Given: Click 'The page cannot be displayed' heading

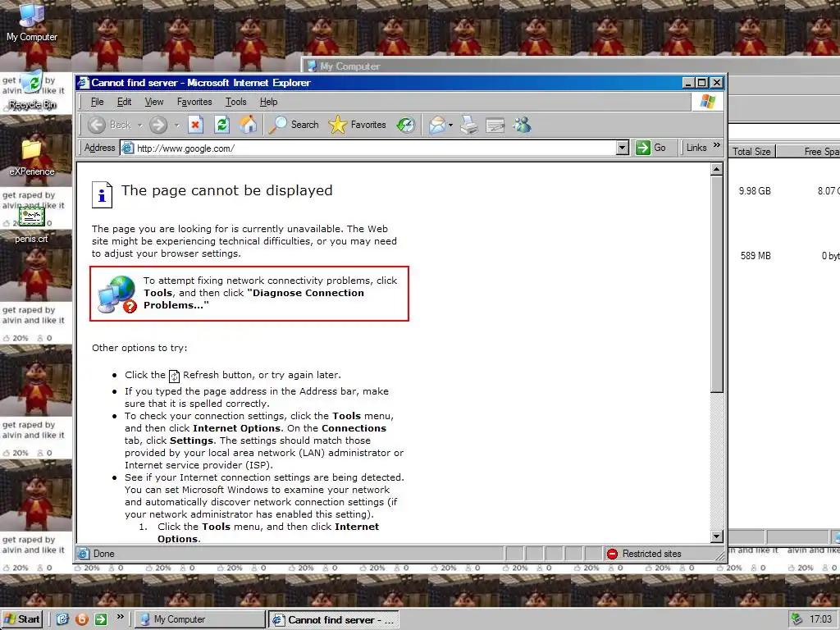Looking at the screenshot, I should (227, 190).
